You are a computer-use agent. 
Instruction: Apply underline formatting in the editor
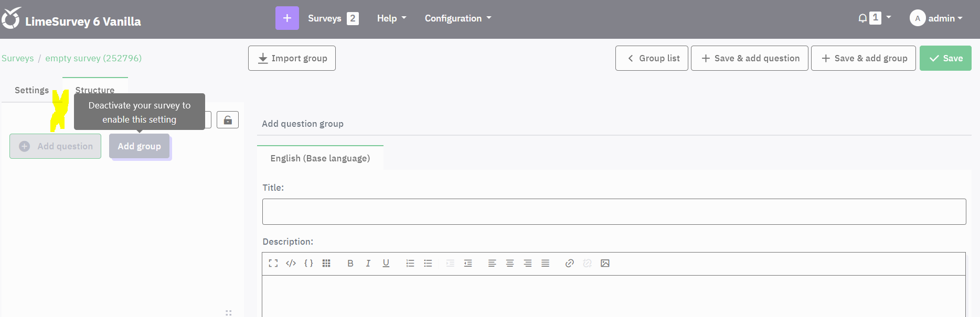coord(386,264)
